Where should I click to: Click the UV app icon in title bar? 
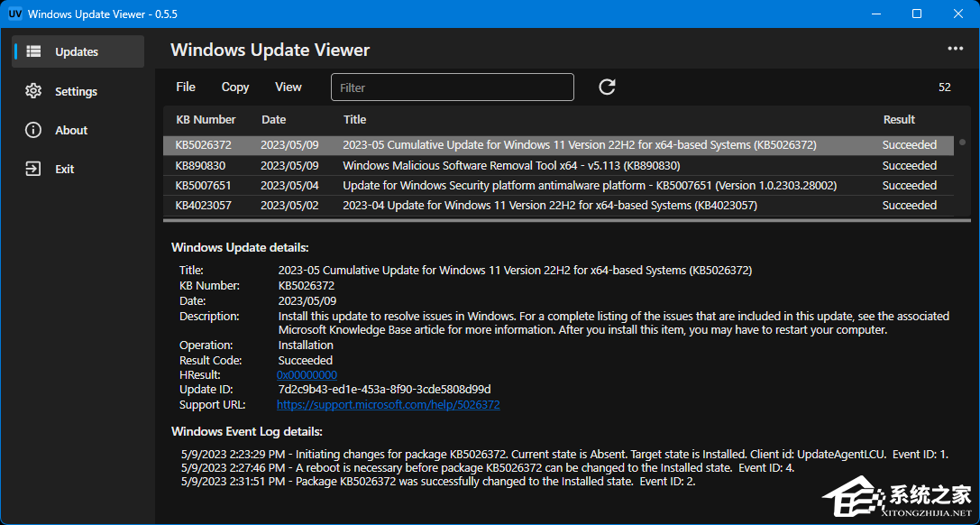pyautogui.click(x=15, y=14)
